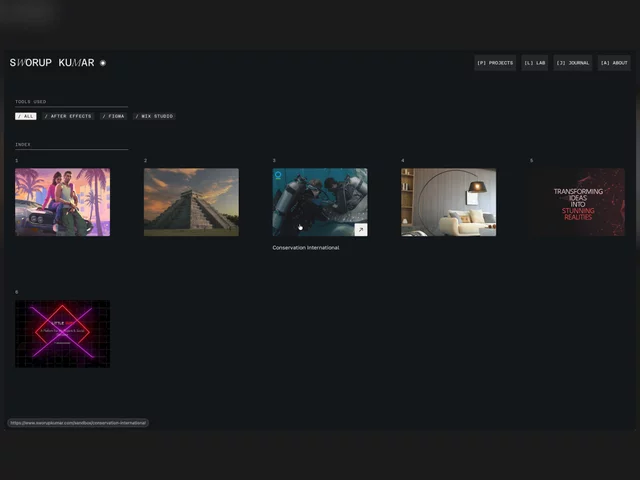
Task: Click the Conservation International caption
Action: coord(306,248)
